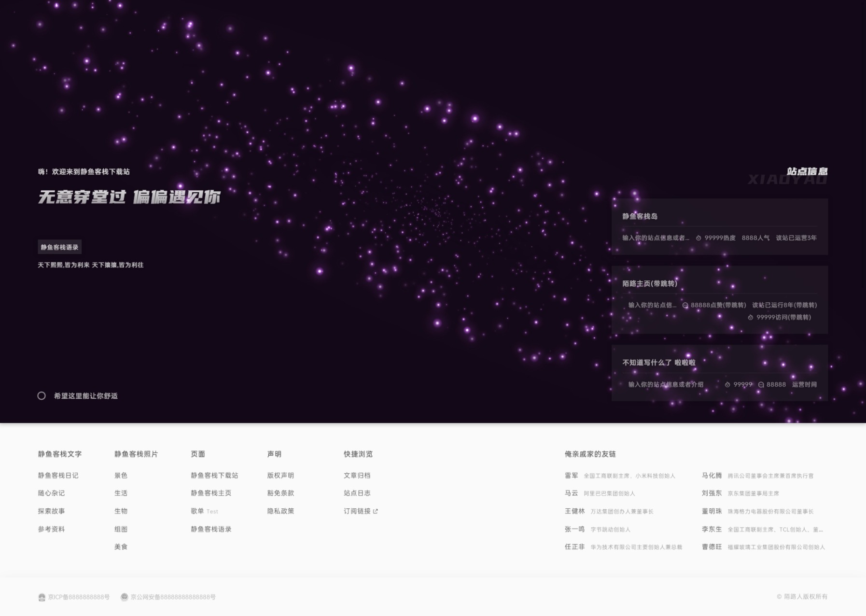
Task: Select 文章归档 under 快捷浏览
Action: (x=357, y=476)
